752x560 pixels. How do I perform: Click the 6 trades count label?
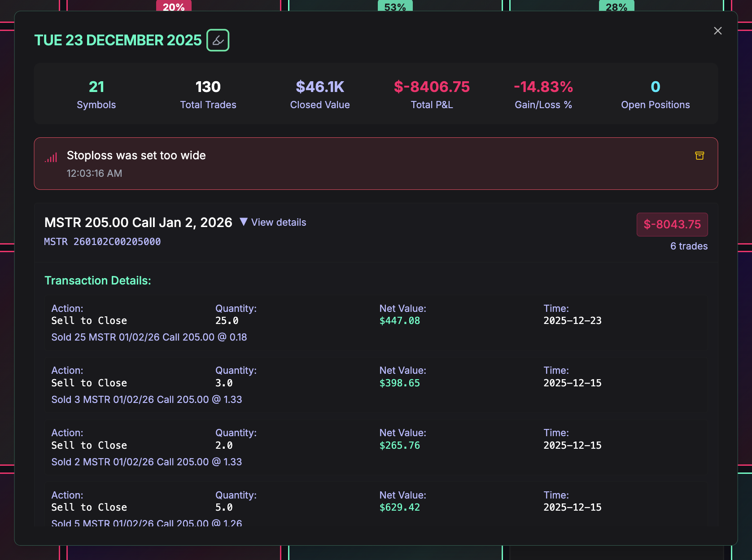point(689,246)
